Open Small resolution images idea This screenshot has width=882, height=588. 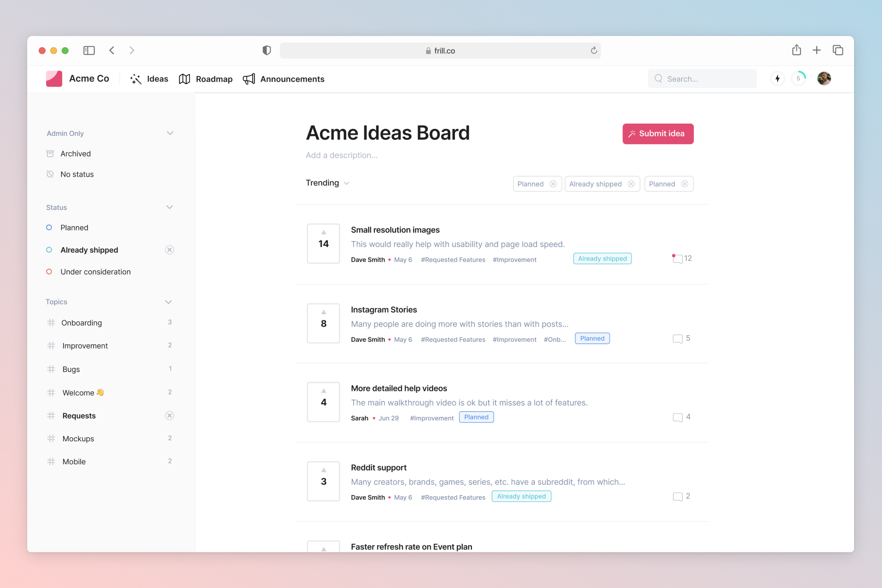(395, 230)
